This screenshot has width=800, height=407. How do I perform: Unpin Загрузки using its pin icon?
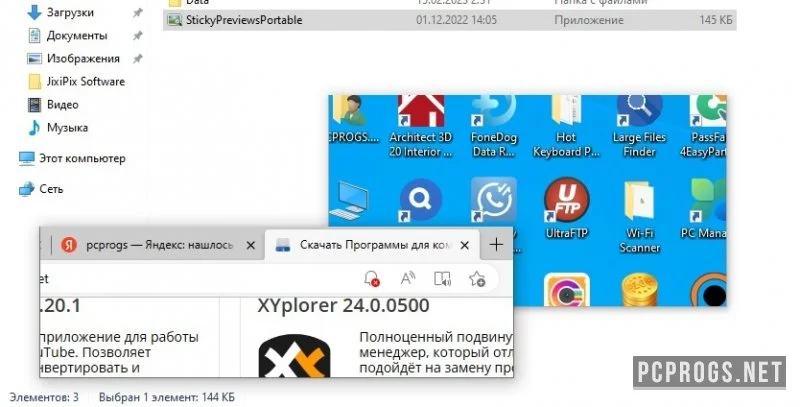tap(138, 13)
